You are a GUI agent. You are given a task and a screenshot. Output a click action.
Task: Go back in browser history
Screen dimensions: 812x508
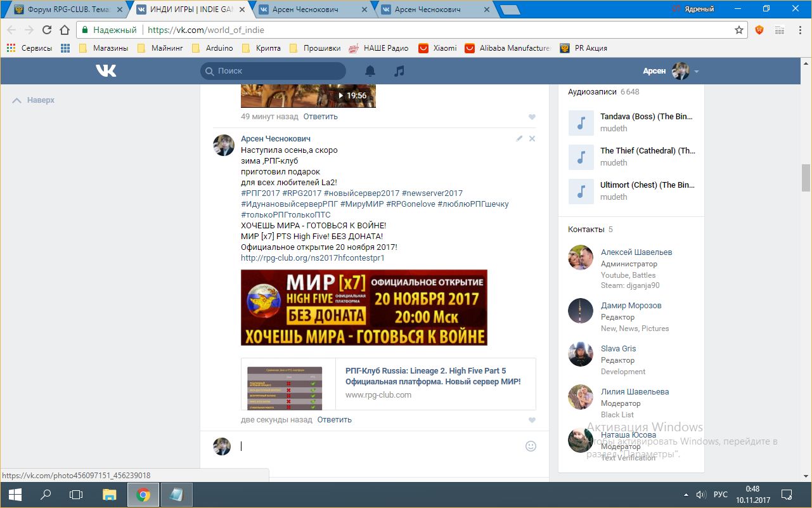click(x=11, y=30)
